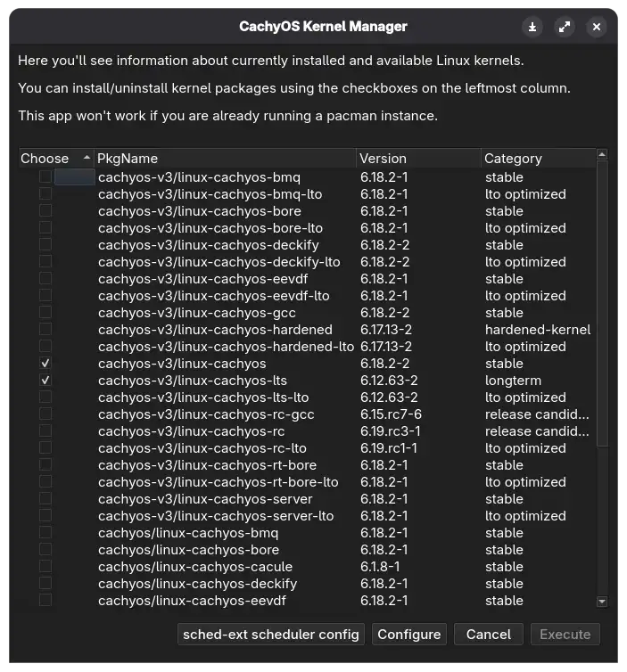Click the maximize arrows titlebar icon

(x=565, y=27)
